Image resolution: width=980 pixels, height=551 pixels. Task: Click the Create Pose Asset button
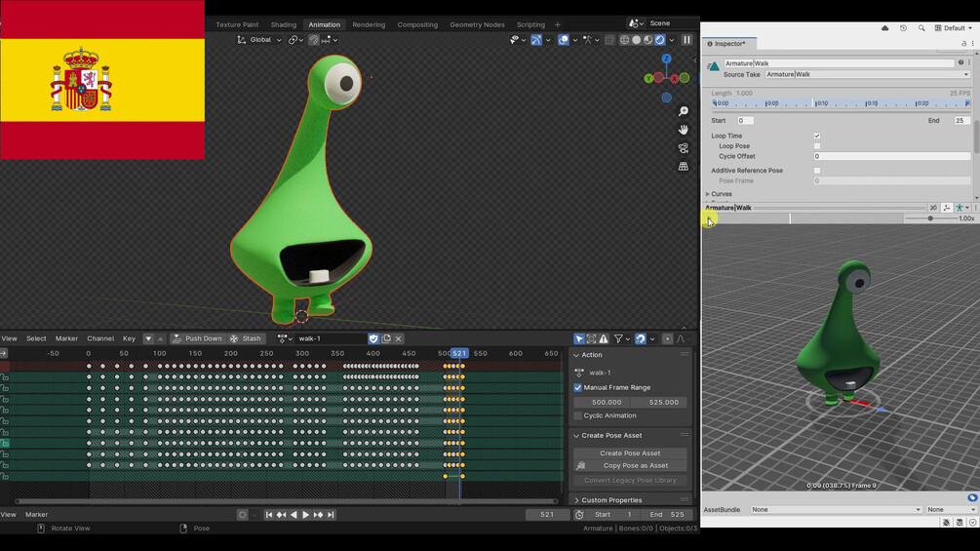pyautogui.click(x=630, y=453)
